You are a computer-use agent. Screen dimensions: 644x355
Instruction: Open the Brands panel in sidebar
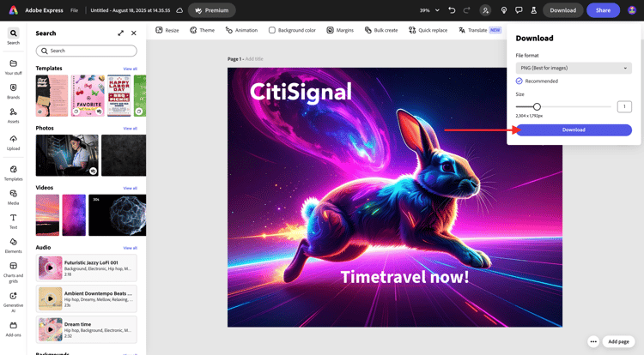[x=13, y=91]
